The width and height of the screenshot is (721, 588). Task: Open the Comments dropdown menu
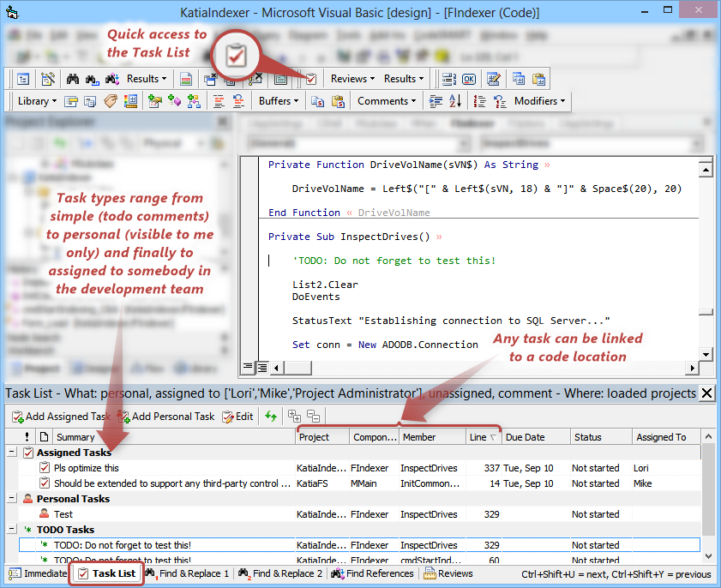pos(387,101)
